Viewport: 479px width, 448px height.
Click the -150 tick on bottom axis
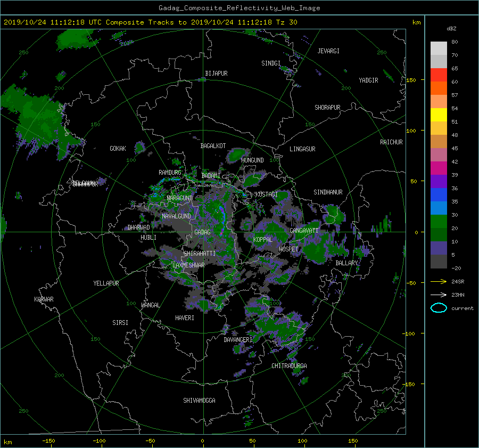(x=48, y=441)
